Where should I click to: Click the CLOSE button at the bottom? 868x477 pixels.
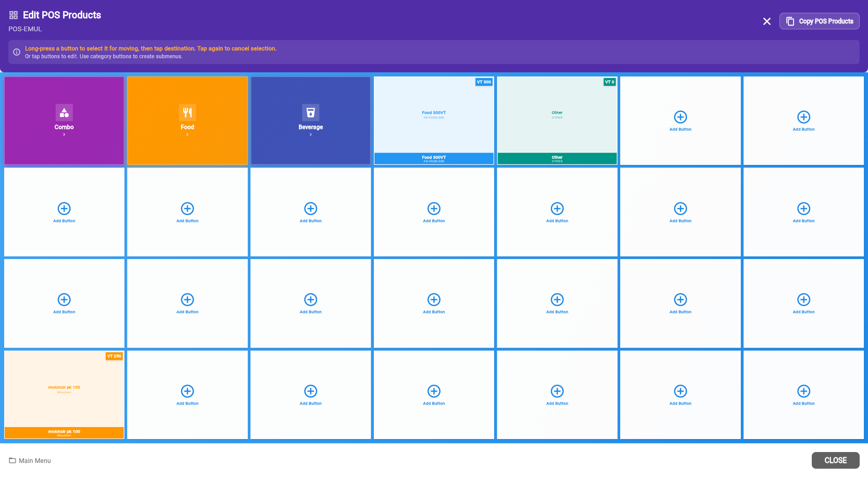(x=835, y=460)
